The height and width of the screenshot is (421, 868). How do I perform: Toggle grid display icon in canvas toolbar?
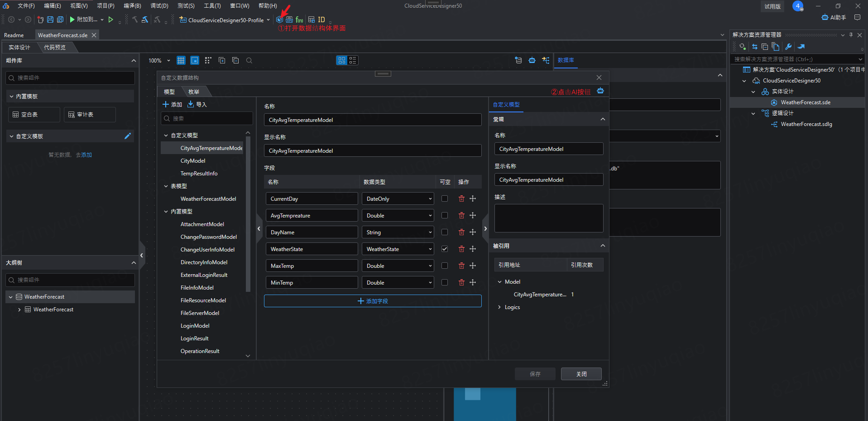181,60
